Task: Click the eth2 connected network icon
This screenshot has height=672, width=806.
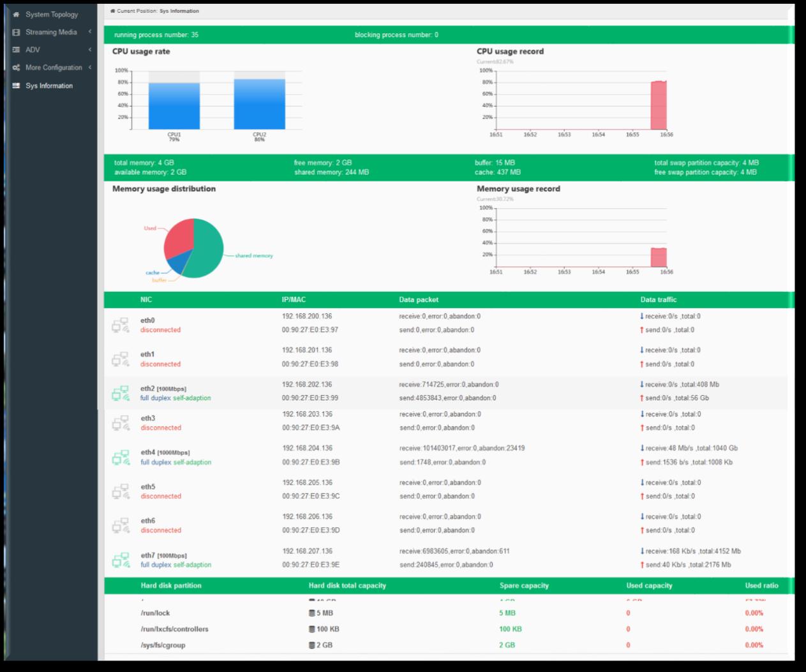Action: tap(121, 393)
